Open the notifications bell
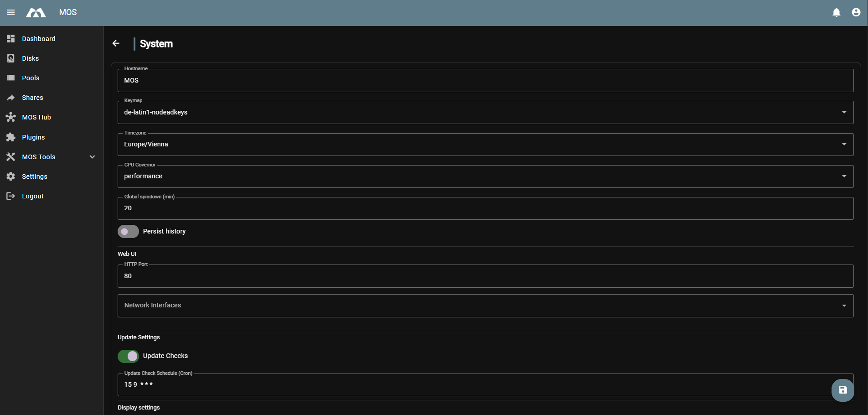The image size is (868, 415). pos(837,12)
